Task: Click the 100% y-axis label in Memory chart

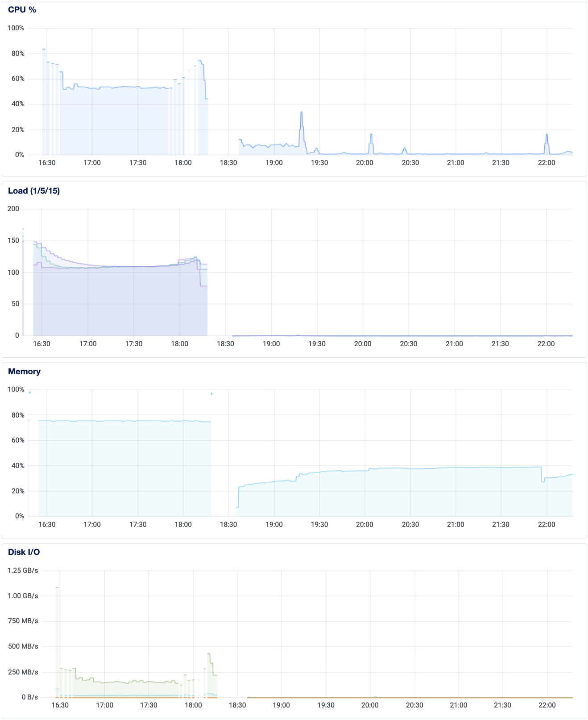Action: click(x=16, y=389)
